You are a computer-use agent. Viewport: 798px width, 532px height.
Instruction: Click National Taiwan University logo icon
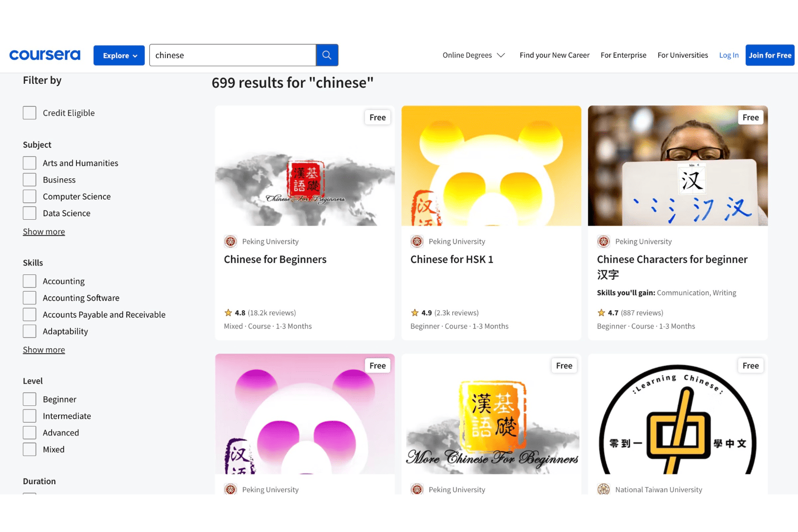click(604, 489)
